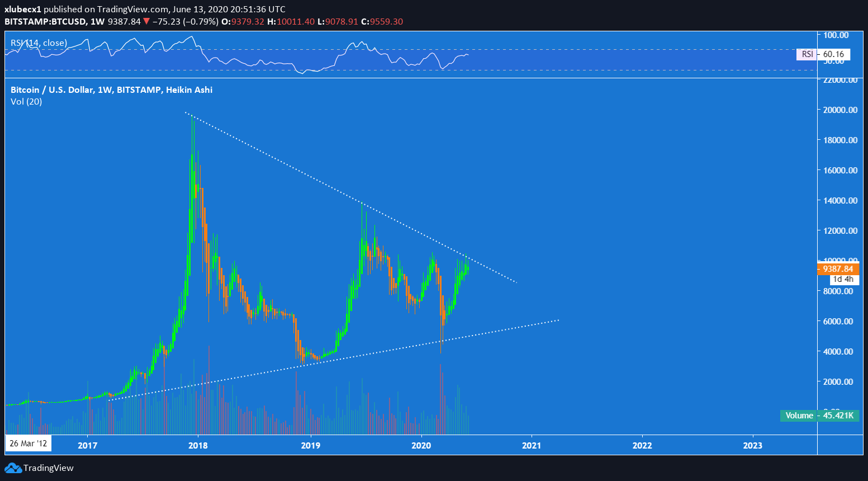Click the TradingView cloud logo icon
The height and width of the screenshot is (481, 868).
click(x=13, y=468)
